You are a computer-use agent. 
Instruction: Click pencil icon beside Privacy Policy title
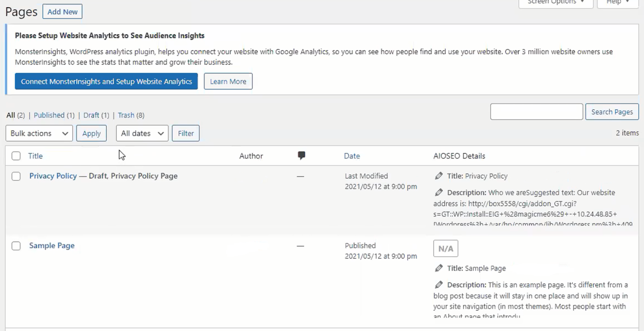coord(439,176)
